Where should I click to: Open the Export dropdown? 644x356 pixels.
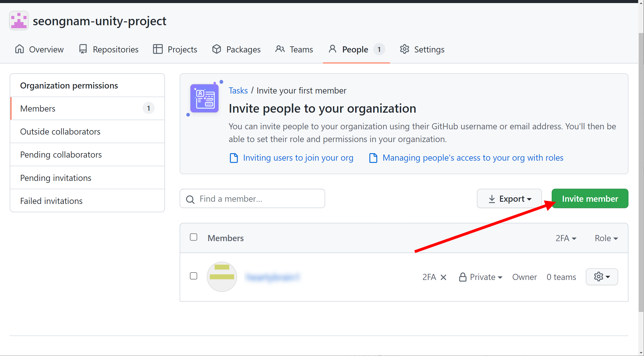[x=509, y=199]
